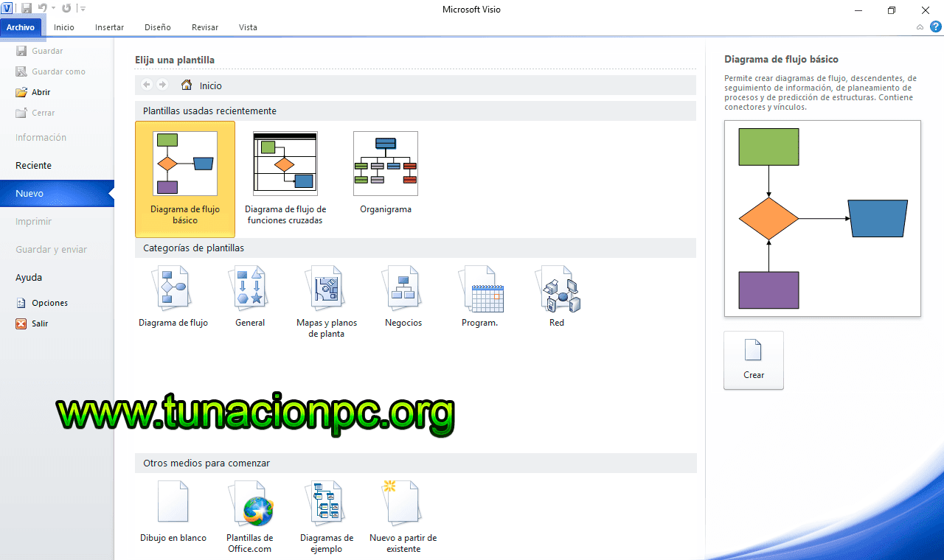Screen dimensions: 944x560
Task: Switch to the Diseño ribbon tab
Action: tap(158, 27)
